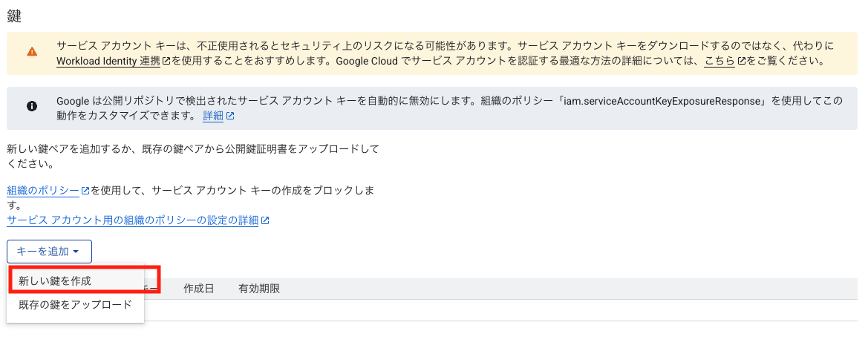The image size is (868, 351).
Task: Click the 有効期限 column header
Action: pos(259,289)
